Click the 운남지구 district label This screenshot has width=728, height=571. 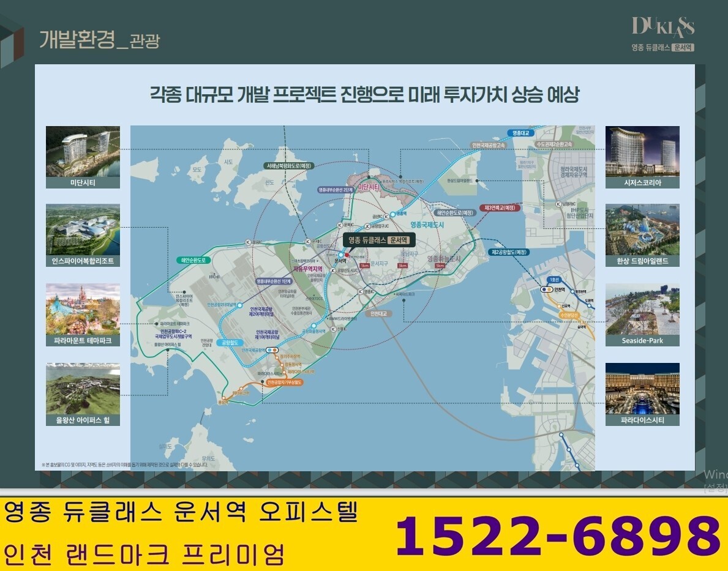click(410, 253)
